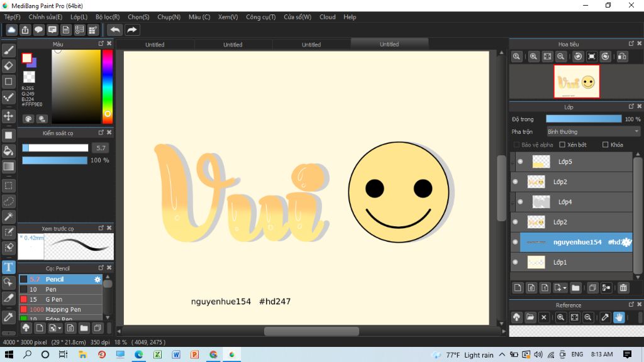Viewport: 644px width, 362px height.
Task: Adjust the Độ trong opacity slider
Action: (x=583, y=119)
